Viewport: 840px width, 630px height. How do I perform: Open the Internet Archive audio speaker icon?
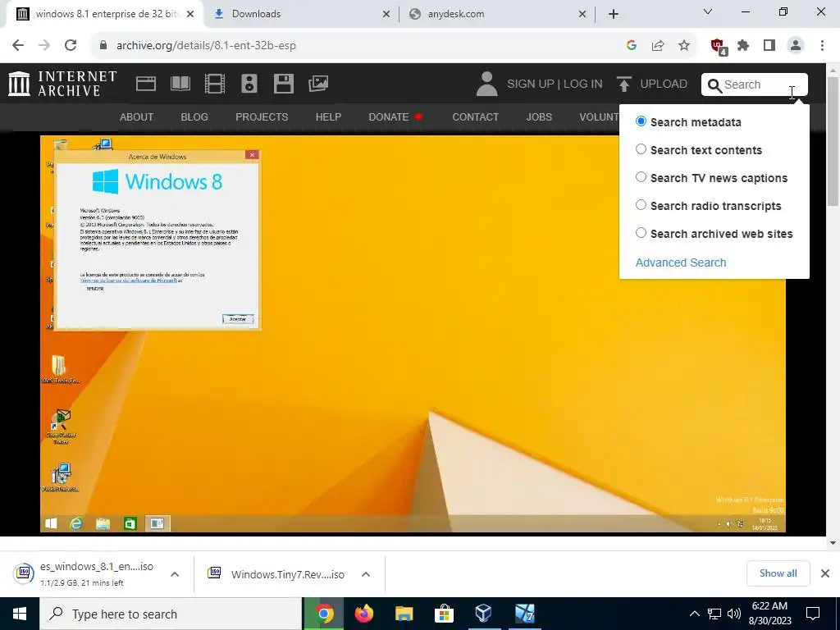click(x=249, y=84)
